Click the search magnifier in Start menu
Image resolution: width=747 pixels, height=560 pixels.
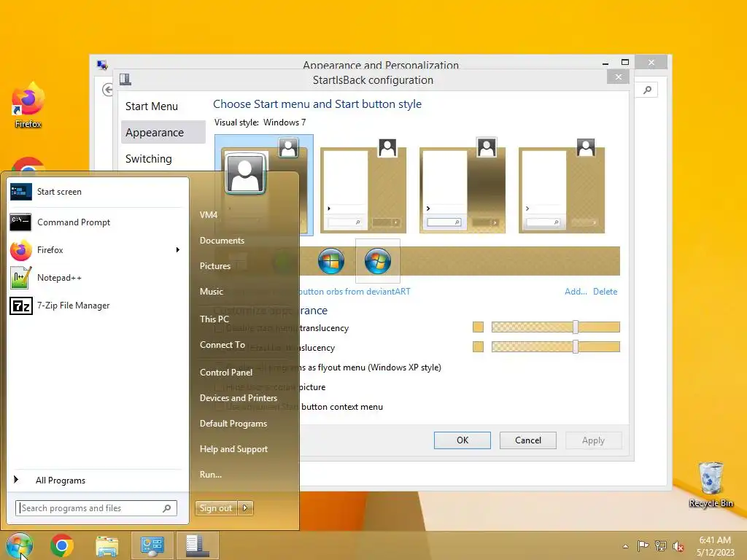[167, 508]
